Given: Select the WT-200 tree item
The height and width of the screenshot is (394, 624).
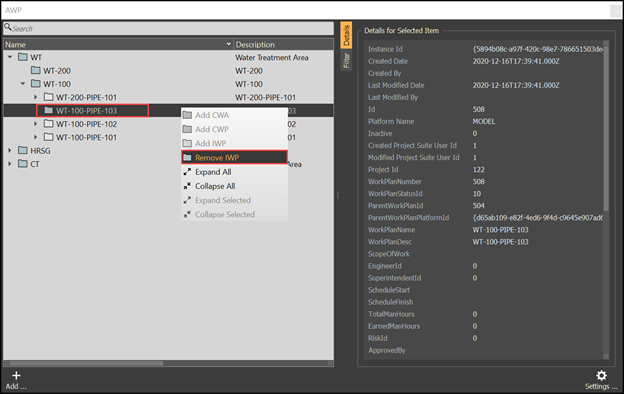Looking at the screenshot, I should [57, 71].
